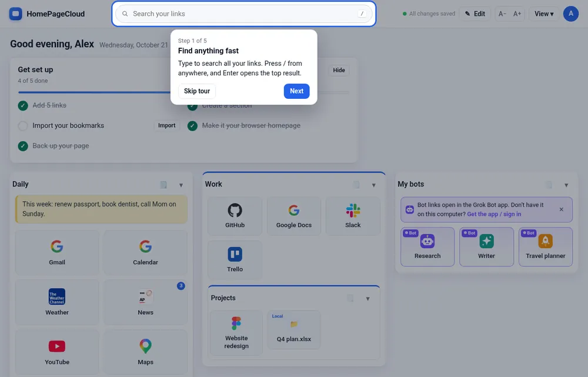Image resolution: width=588 pixels, height=377 pixels.
Task: Open the View dropdown menu
Action: coord(544,14)
